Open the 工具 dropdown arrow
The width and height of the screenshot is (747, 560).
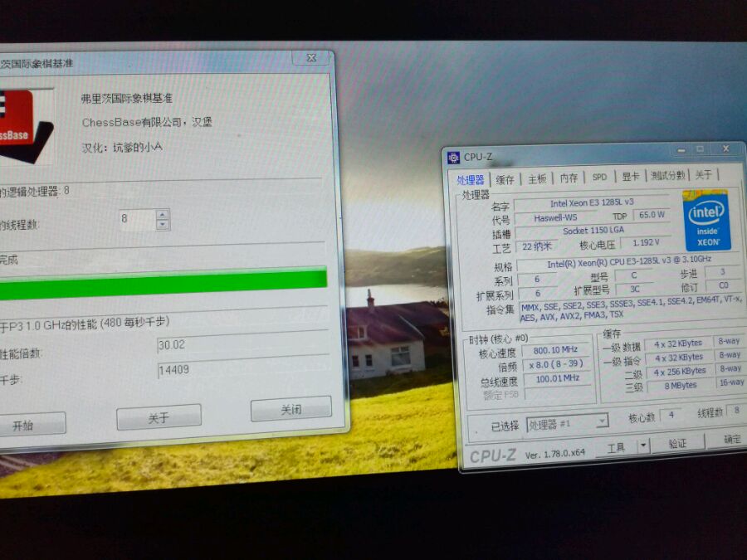pyautogui.click(x=643, y=446)
